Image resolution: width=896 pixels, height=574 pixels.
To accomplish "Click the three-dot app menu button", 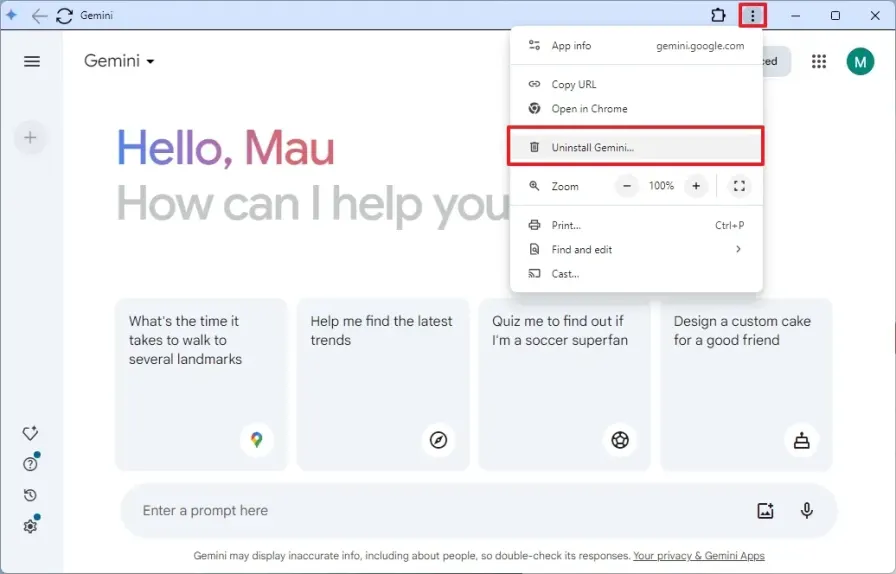I will [753, 15].
